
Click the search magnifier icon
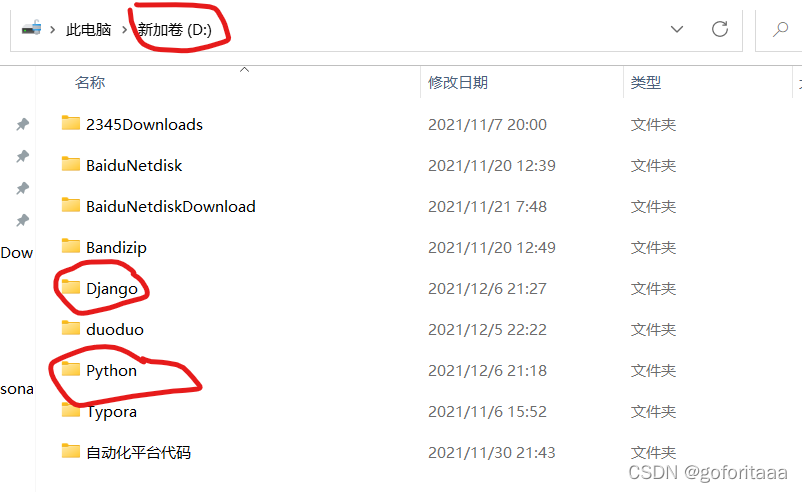[780, 29]
